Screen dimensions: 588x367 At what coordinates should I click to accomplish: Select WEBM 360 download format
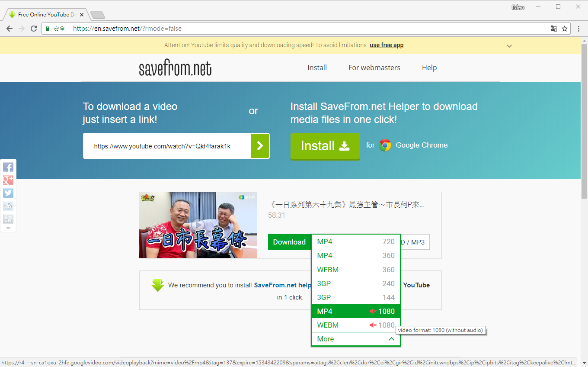click(356, 270)
